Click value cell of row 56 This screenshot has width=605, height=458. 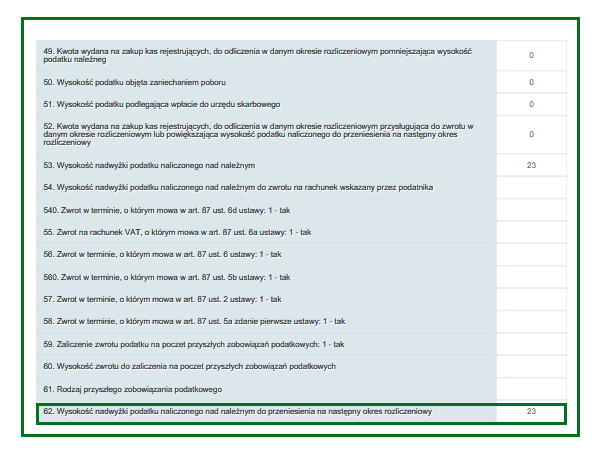(x=531, y=254)
